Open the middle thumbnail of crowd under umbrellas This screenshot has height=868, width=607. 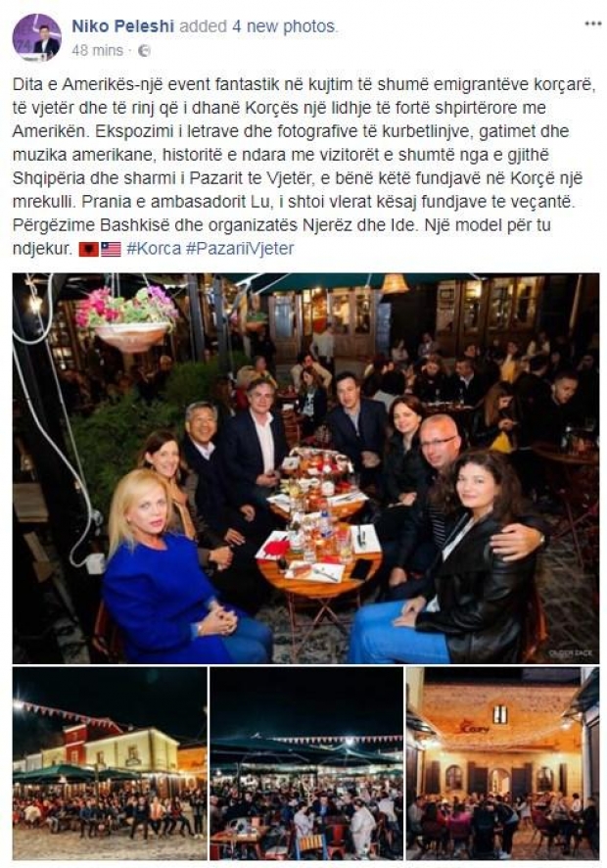point(306,763)
